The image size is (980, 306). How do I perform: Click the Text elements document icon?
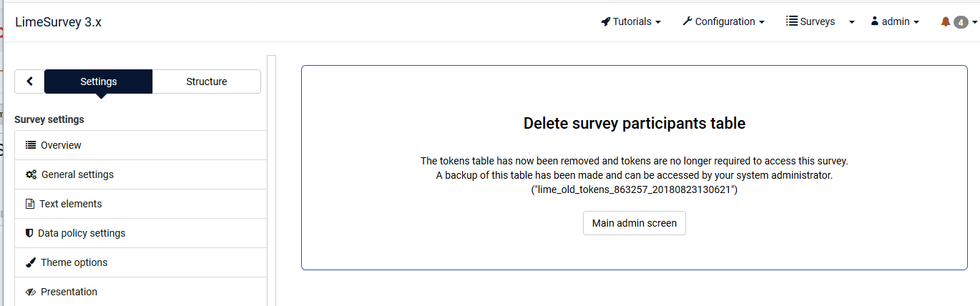30,204
